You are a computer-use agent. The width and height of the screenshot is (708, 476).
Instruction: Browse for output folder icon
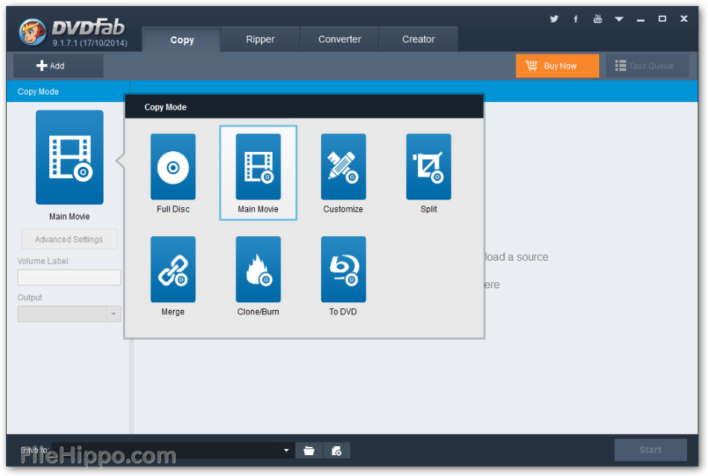pyautogui.click(x=309, y=450)
